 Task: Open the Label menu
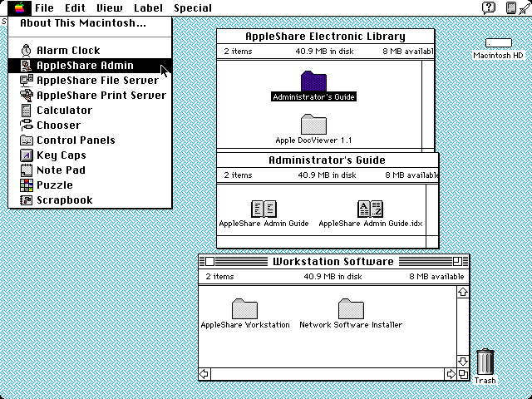[x=148, y=7]
